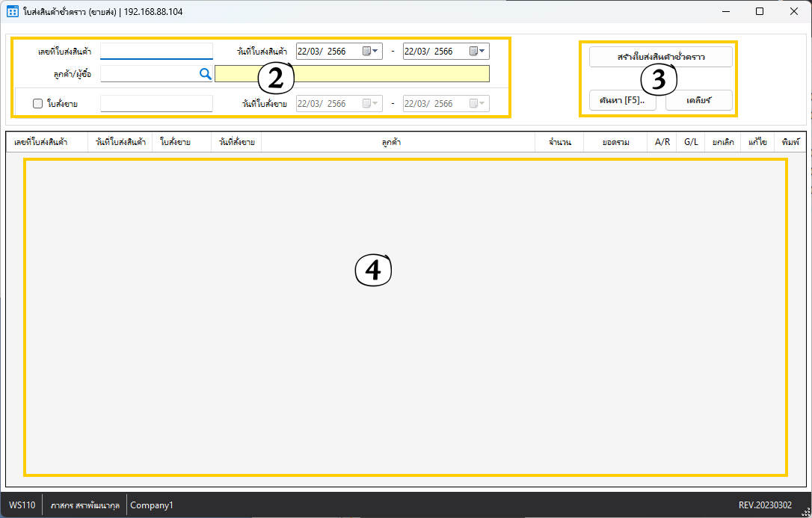The height and width of the screenshot is (518, 812).
Task: Expand the วันที่ใบสั่งขาย start date picker
Action: click(x=371, y=104)
